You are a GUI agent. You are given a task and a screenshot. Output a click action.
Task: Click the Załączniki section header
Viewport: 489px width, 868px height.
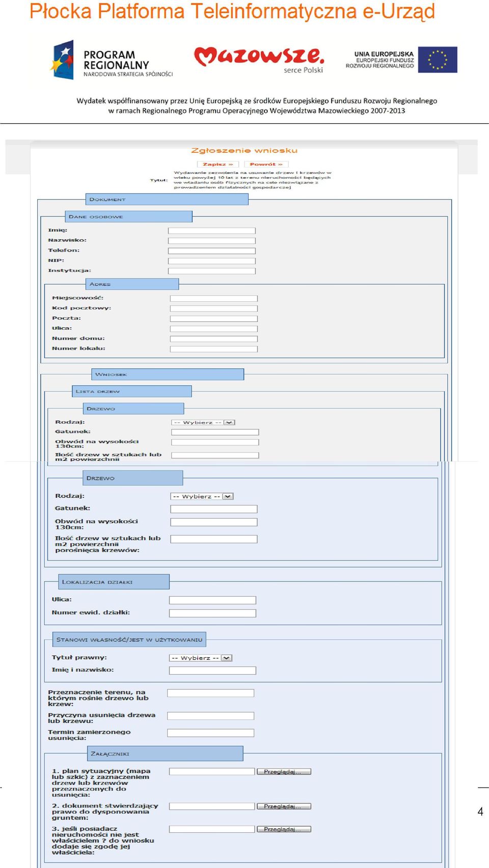165,753
